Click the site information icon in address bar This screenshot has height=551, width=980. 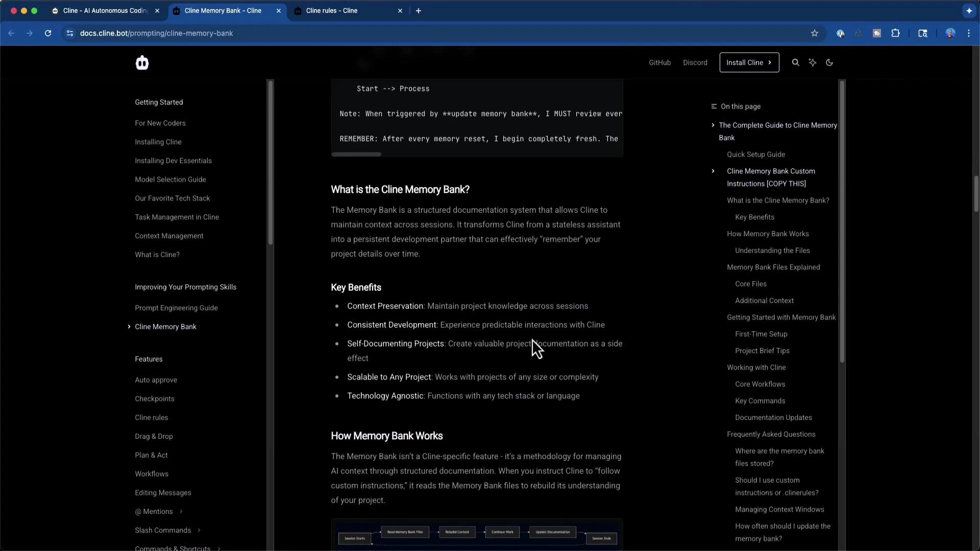[x=70, y=33]
